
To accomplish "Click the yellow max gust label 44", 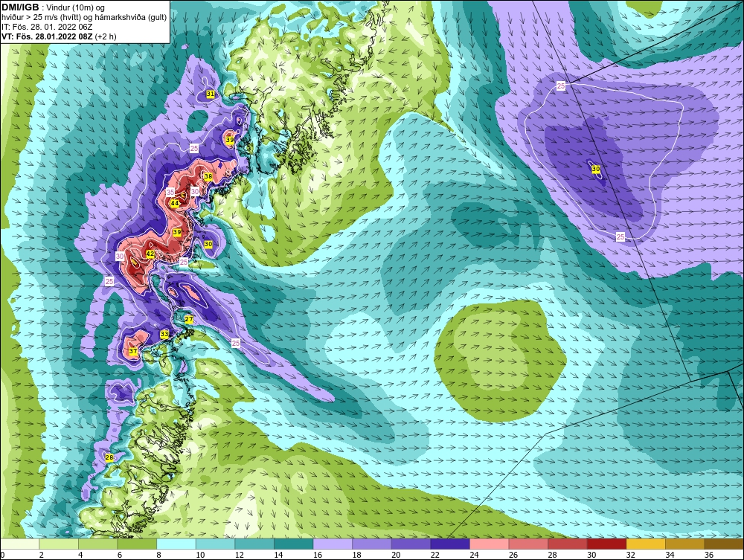I will click(x=175, y=204).
